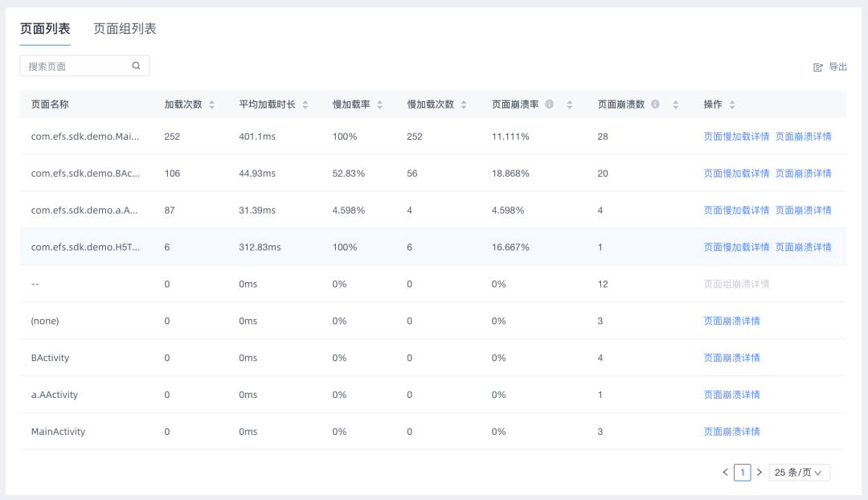This screenshot has height=500, width=868.
Task: Go to the next page arrow
Action: pos(759,473)
